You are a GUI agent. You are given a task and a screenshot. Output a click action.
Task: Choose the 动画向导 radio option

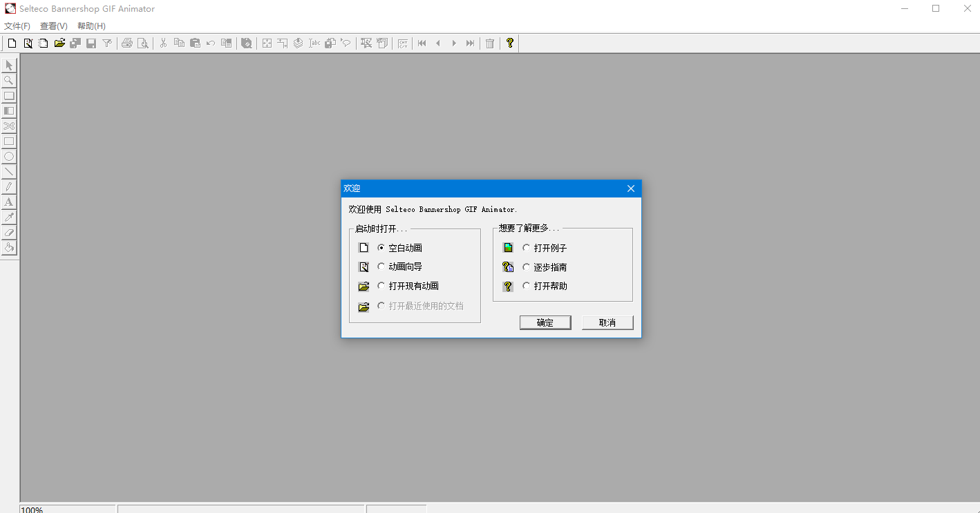(x=400, y=267)
